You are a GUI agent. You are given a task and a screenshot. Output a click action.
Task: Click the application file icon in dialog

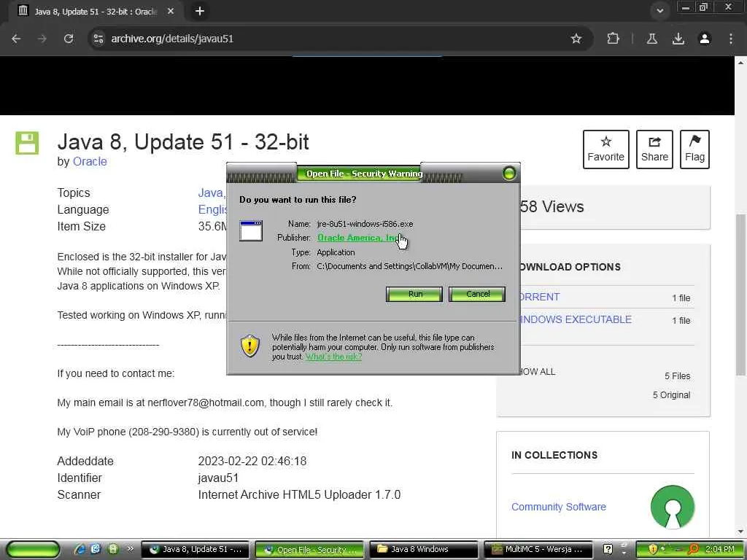[x=251, y=231]
